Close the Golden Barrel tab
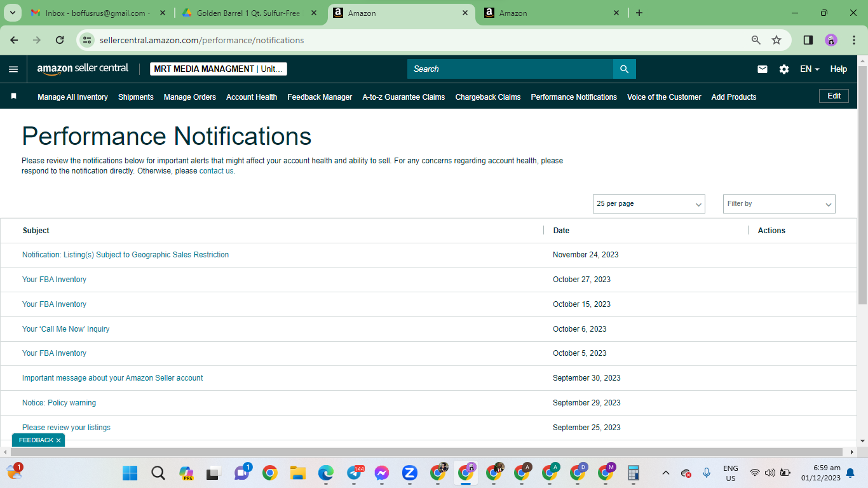Viewport: 868px width, 488px height. tap(315, 13)
